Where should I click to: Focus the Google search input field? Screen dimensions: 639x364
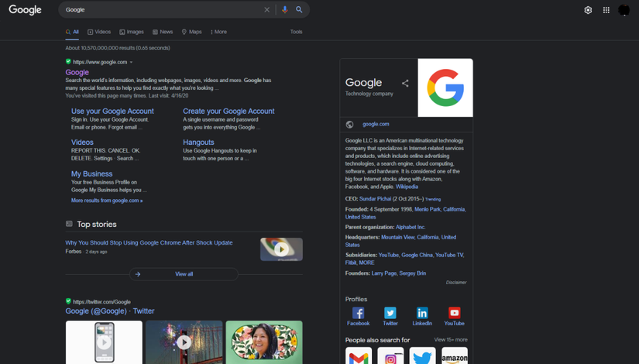point(163,10)
